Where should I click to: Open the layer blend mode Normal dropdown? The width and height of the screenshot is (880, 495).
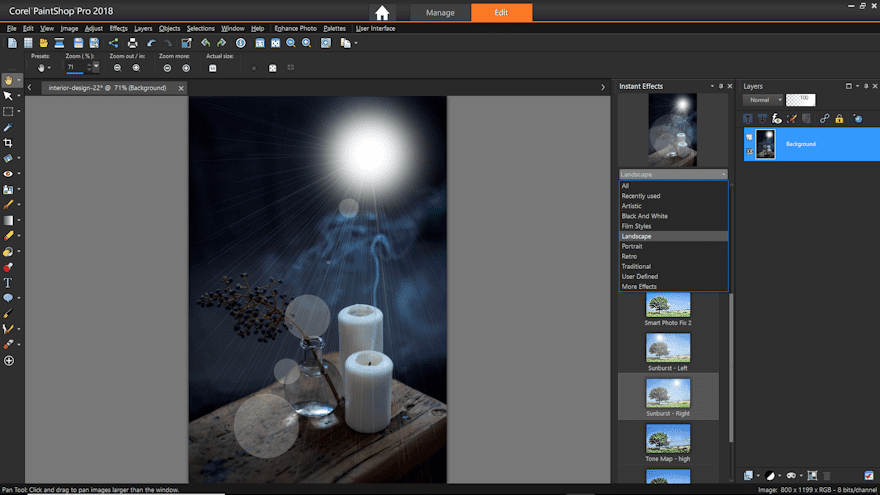tap(761, 100)
